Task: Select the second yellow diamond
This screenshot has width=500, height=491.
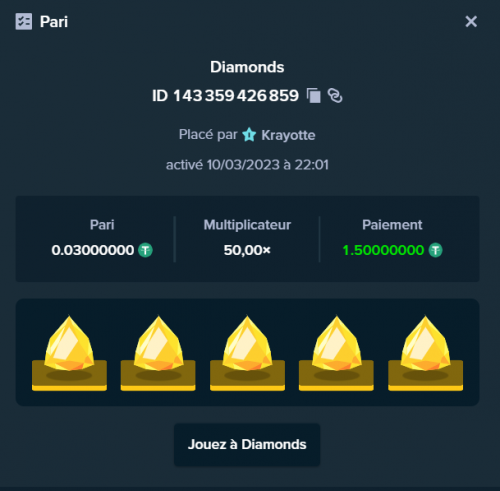Action: click(x=158, y=353)
